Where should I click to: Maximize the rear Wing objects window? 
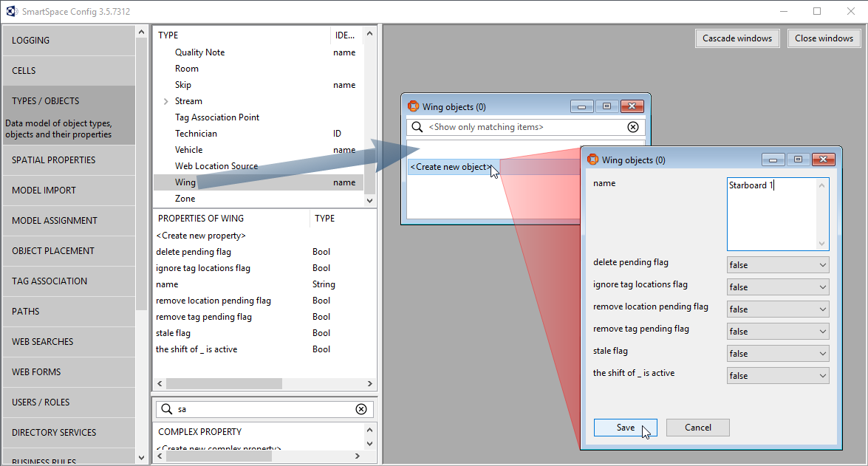coord(606,107)
